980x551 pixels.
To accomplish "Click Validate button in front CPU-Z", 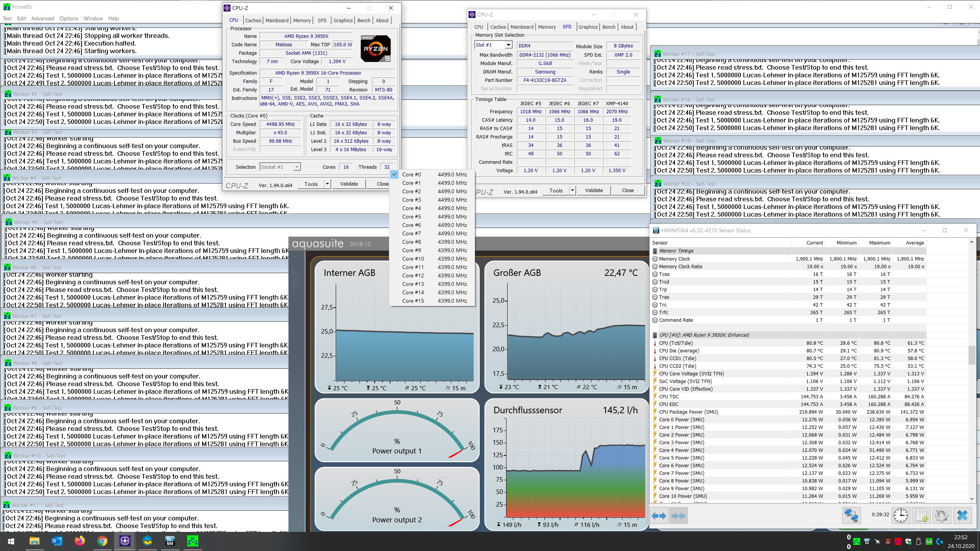I will pos(349,184).
